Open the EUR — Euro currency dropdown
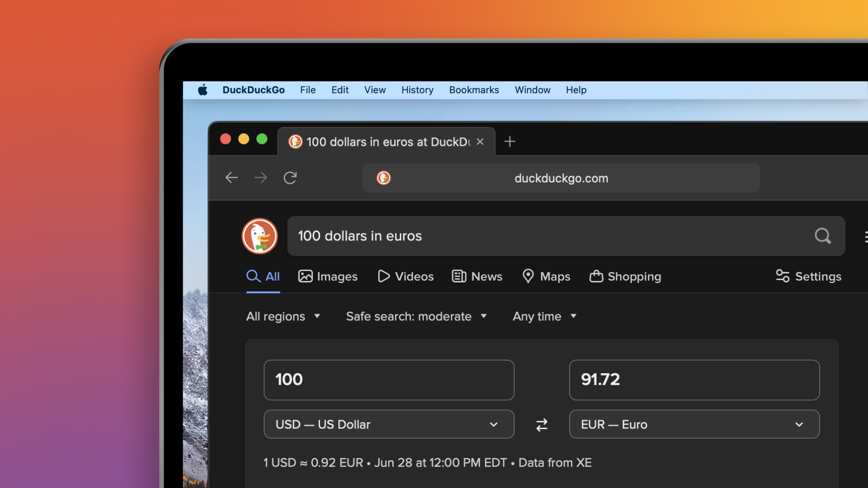The image size is (868, 488). click(x=694, y=424)
